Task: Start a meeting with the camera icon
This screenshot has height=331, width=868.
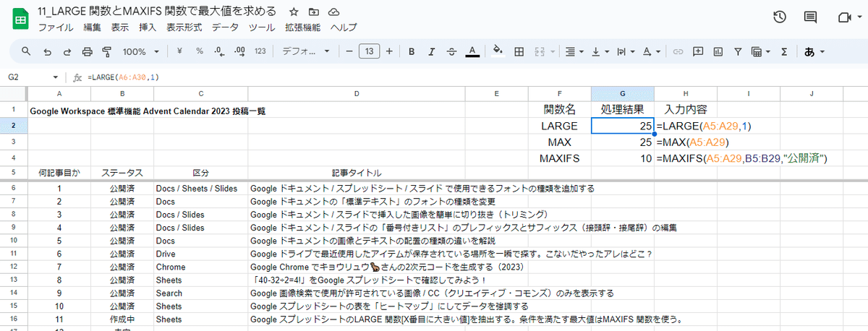Action: click(x=844, y=18)
